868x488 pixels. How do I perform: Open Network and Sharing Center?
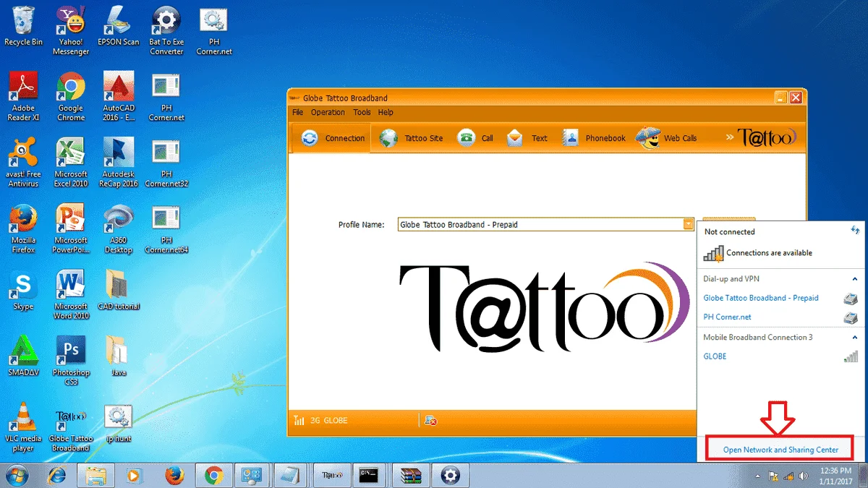click(780, 450)
